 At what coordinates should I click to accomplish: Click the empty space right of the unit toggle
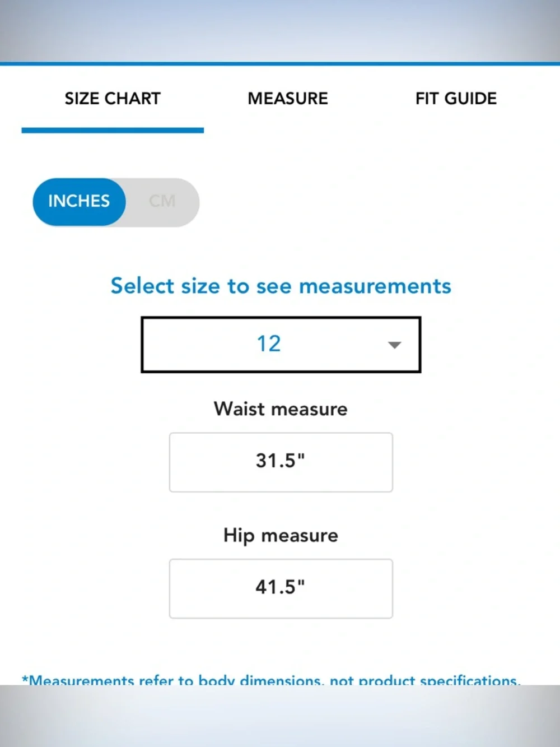point(364,202)
